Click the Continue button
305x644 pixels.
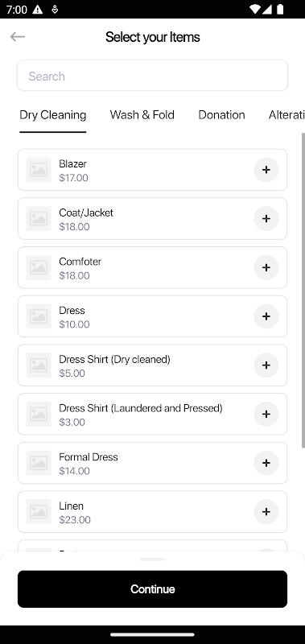pos(152,589)
